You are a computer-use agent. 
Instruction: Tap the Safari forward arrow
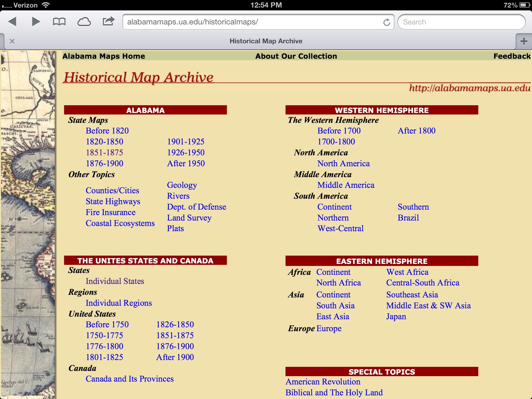36,22
